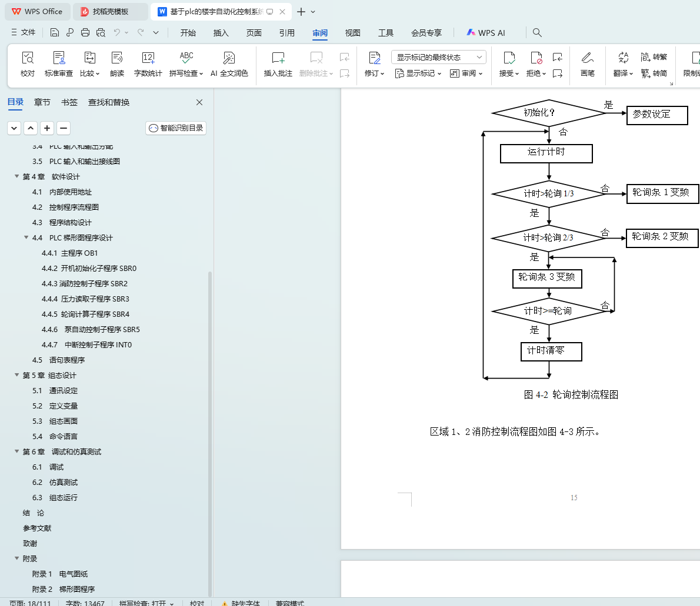The height and width of the screenshot is (606, 700).
Task: Click the Redo arrow icon
Action: (141, 32)
